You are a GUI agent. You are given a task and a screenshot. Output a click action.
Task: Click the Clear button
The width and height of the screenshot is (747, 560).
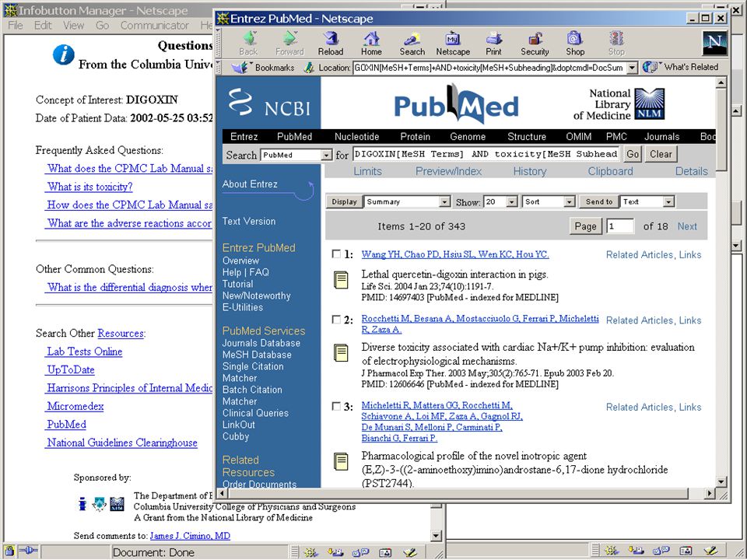tap(661, 154)
